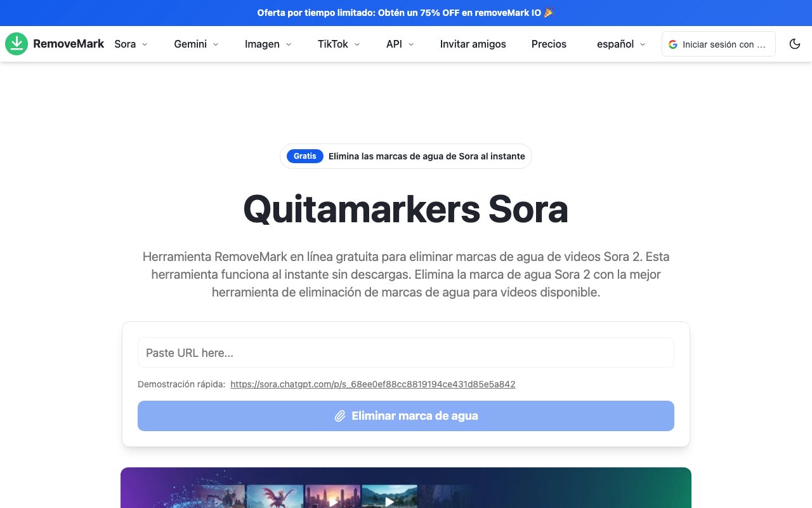Play the landscape video thumbnail
Viewport: 812px width, 508px height.
coord(389,498)
